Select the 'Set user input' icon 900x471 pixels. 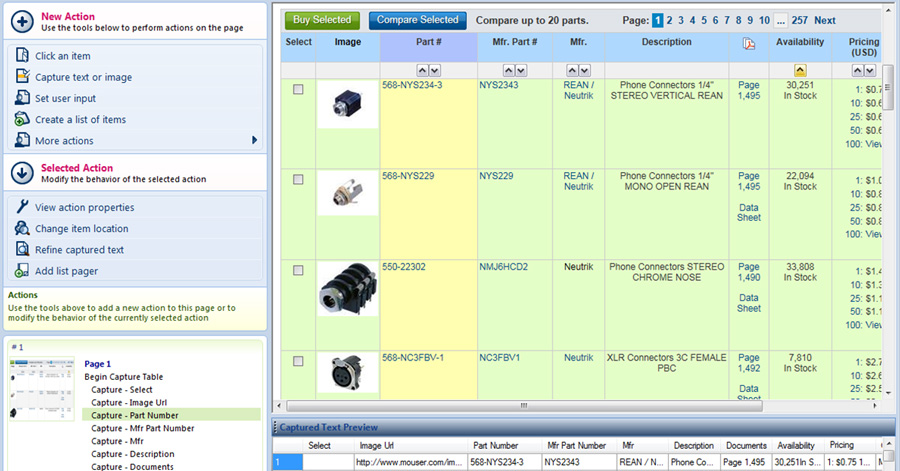[22, 98]
